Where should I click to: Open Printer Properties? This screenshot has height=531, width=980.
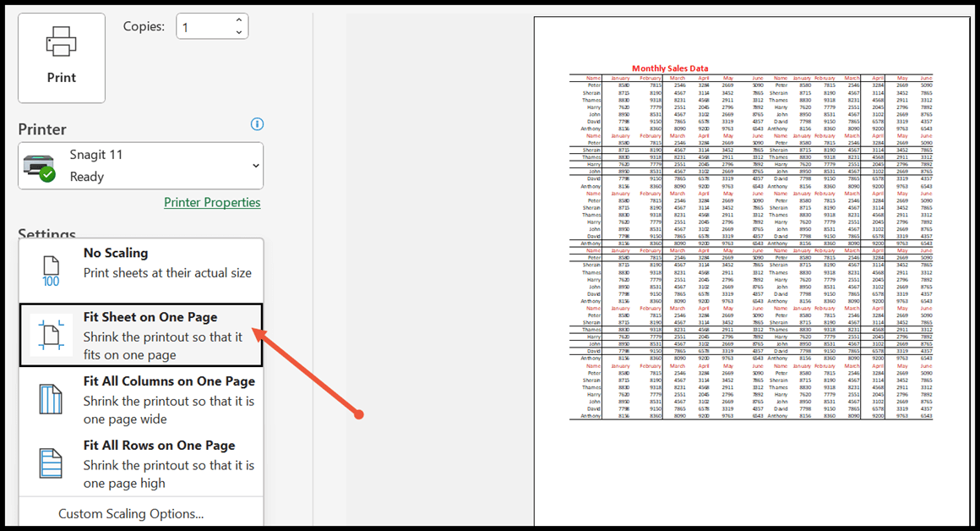pos(212,202)
